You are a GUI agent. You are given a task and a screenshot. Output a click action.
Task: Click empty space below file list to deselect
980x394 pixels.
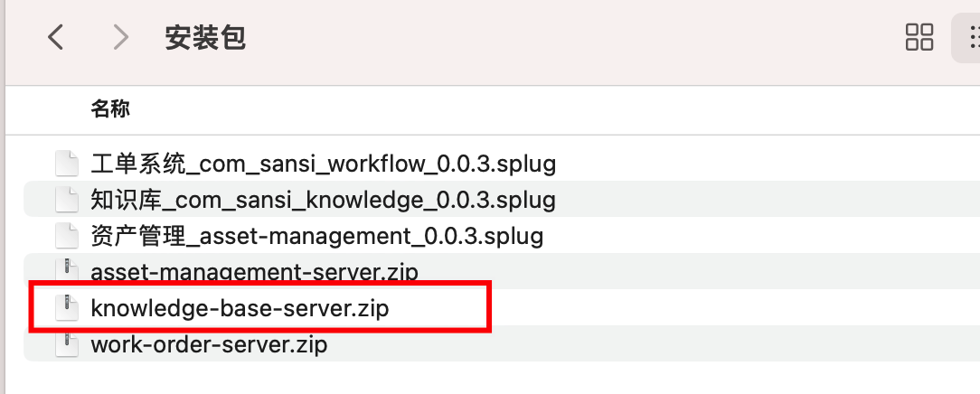pos(500,379)
